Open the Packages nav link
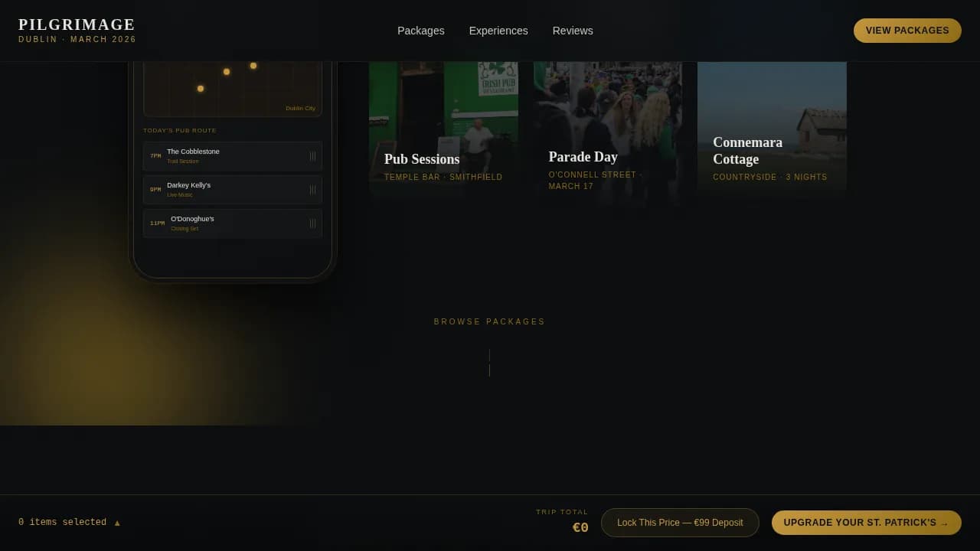980x551 pixels. 421,31
